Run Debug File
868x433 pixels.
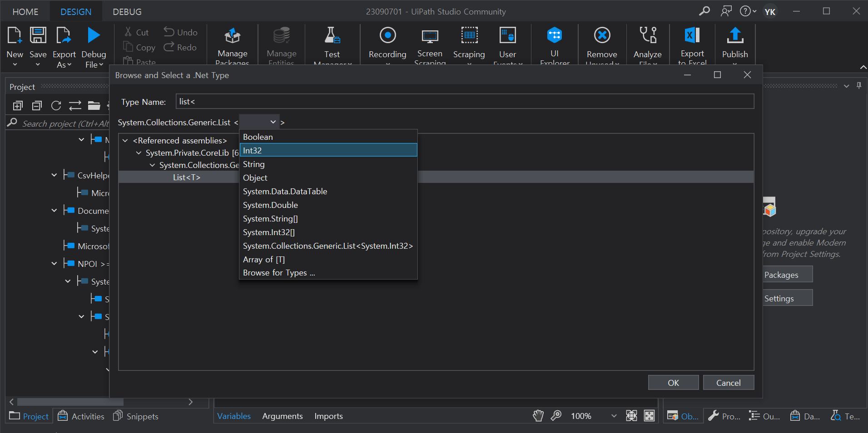pyautogui.click(x=94, y=47)
